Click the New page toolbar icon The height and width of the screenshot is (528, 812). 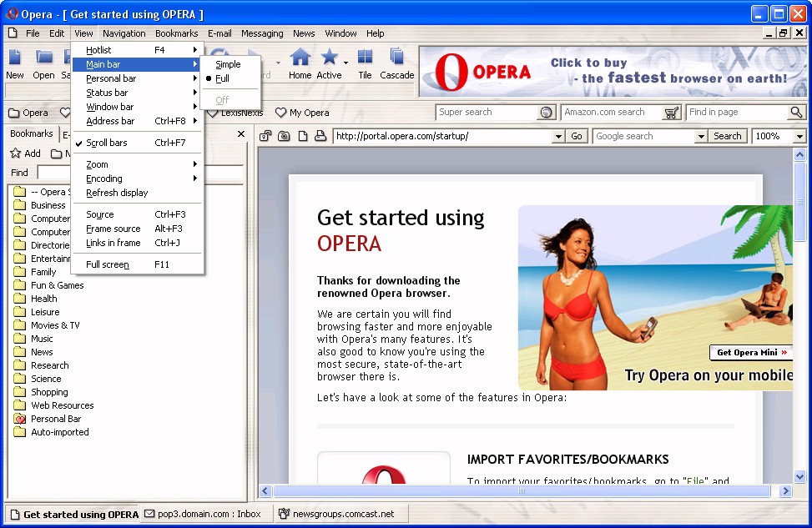pos(14,57)
